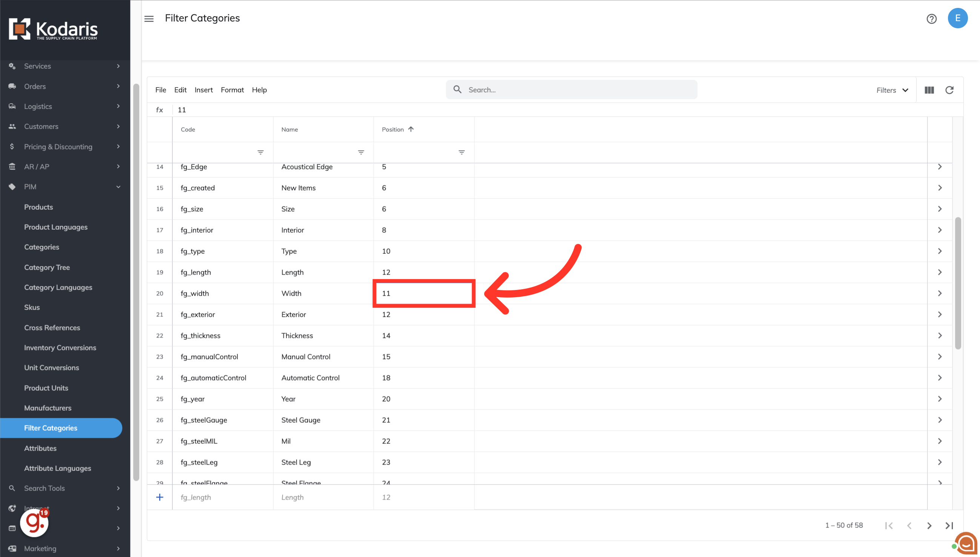The image size is (980, 557).
Task: Click the plus add row icon
Action: pos(160,497)
